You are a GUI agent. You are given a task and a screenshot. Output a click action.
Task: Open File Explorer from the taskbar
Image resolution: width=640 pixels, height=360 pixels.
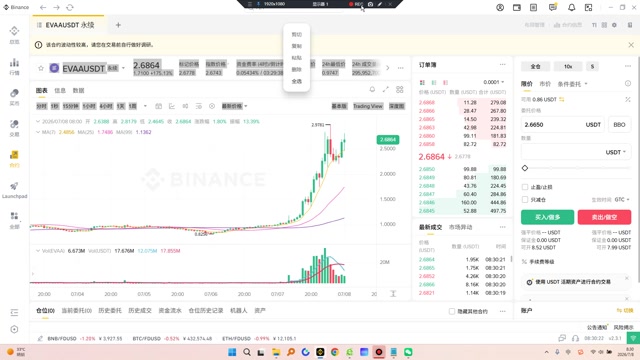pos(276,352)
